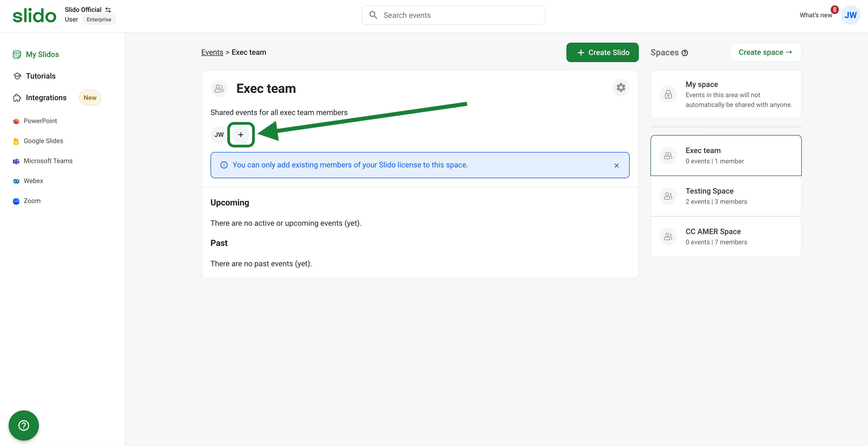
Task: Click '0 events | 1 member' text
Action: [x=714, y=161]
